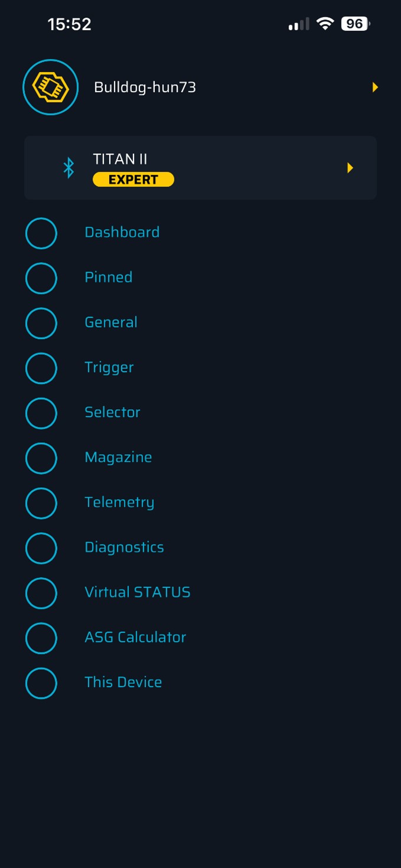
Task: Open the ASG Calculator
Action: point(135,637)
